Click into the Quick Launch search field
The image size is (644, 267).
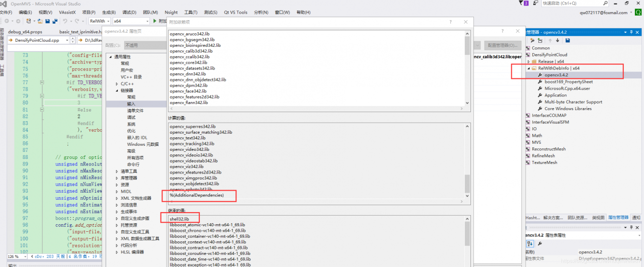pos(572,4)
